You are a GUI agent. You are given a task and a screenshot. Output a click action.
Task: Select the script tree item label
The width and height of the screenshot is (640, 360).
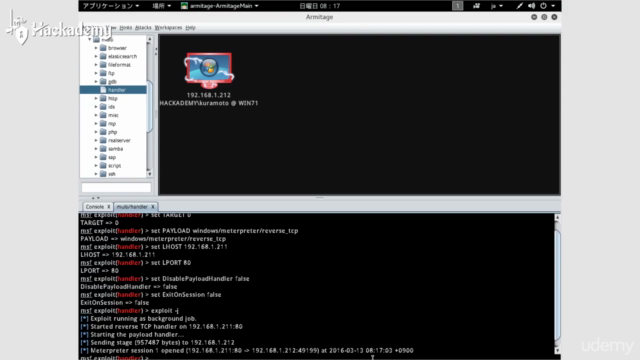(x=114, y=165)
